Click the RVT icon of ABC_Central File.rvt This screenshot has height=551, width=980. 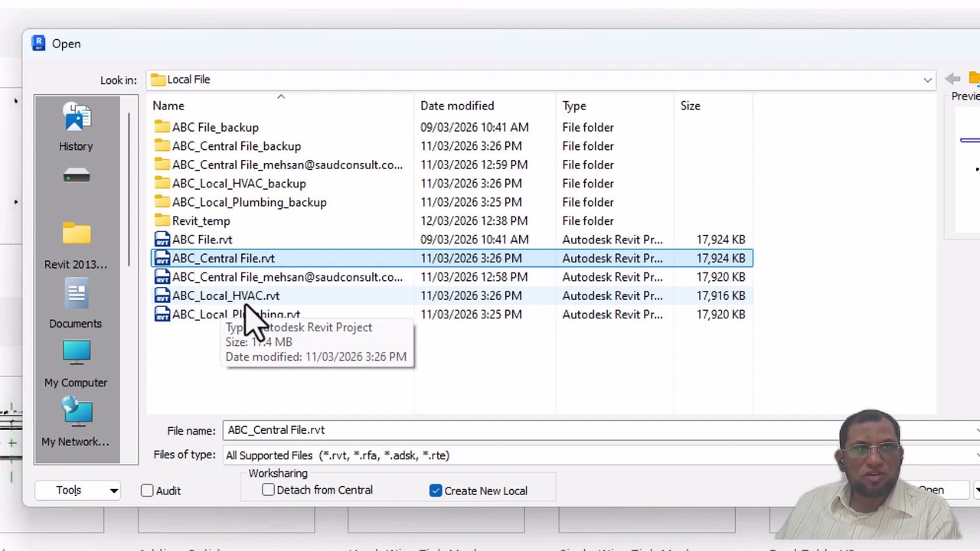click(x=162, y=259)
